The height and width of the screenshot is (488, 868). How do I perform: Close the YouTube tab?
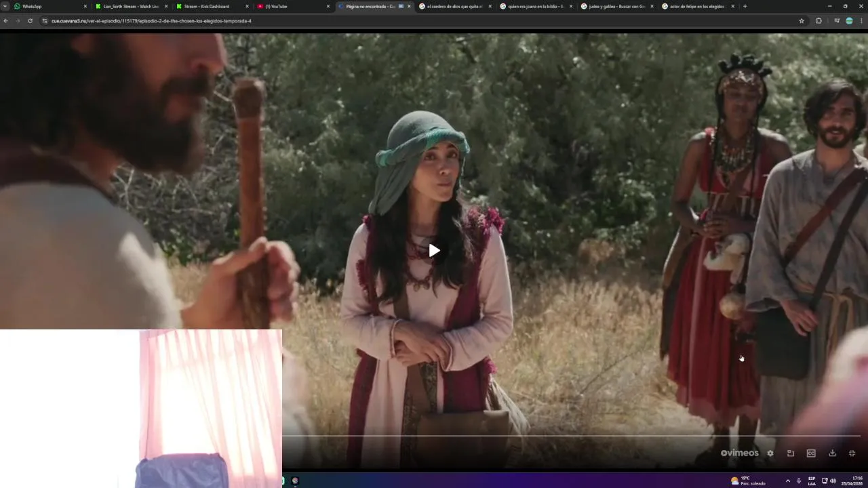point(328,6)
